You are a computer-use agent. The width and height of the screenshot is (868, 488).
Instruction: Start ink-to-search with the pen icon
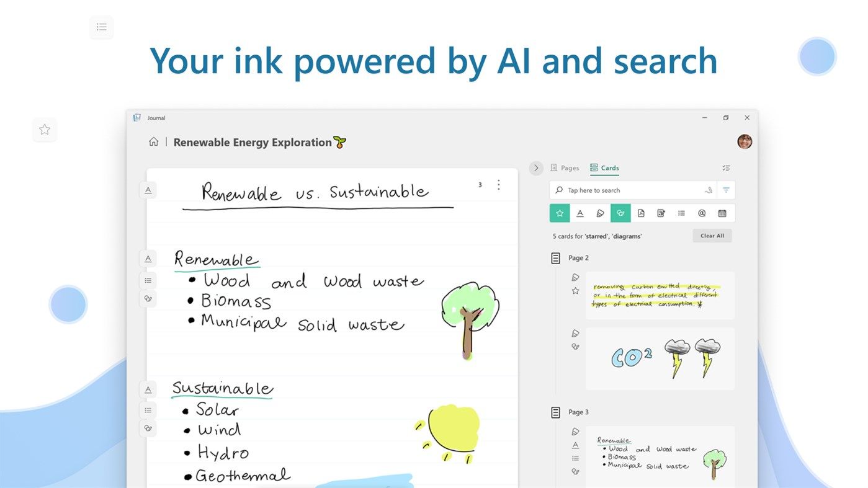tap(708, 190)
